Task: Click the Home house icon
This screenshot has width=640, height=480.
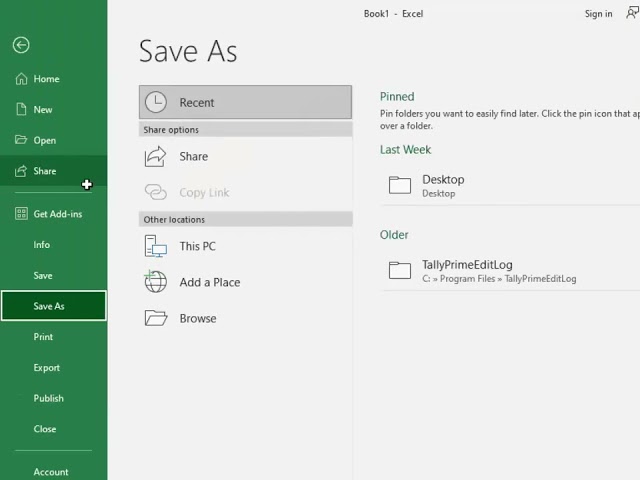Action: (x=21, y=79)
